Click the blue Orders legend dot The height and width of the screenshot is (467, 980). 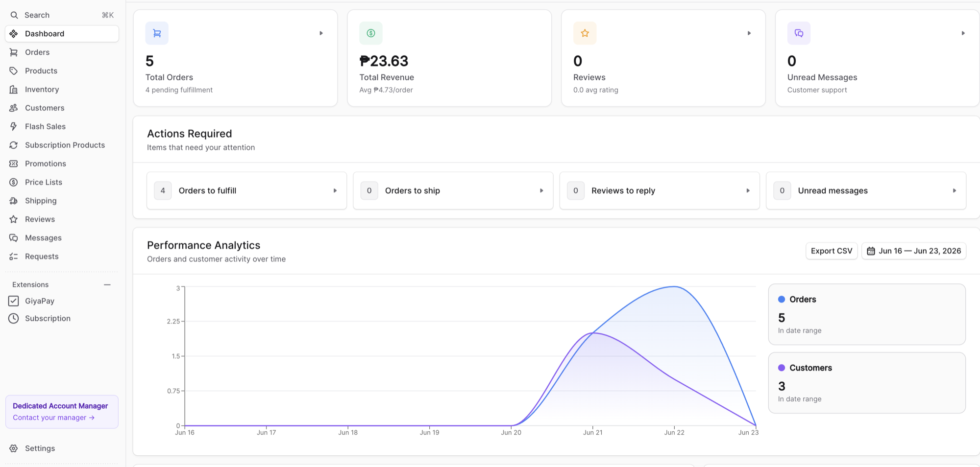[782, 300]
